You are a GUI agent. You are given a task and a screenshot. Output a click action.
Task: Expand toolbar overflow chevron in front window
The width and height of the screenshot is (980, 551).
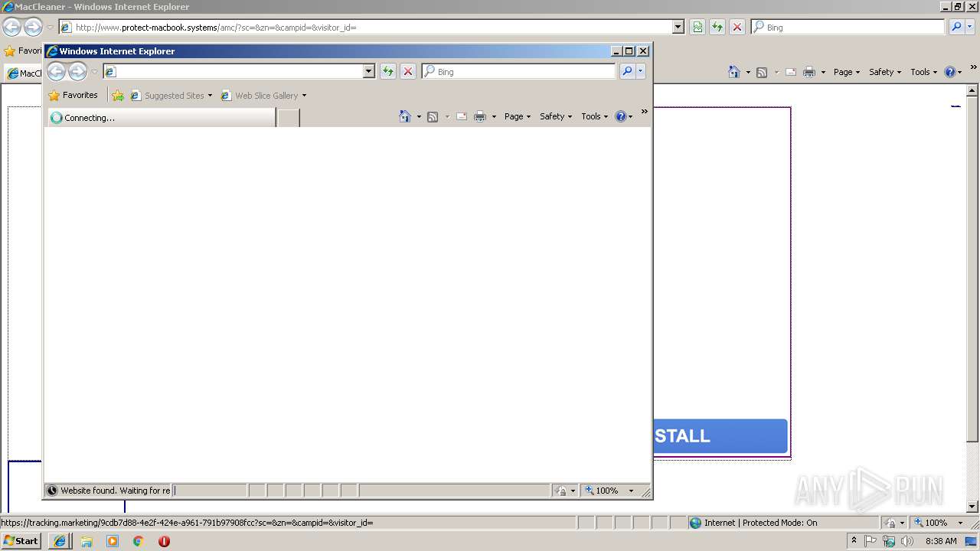coord(644,112)
